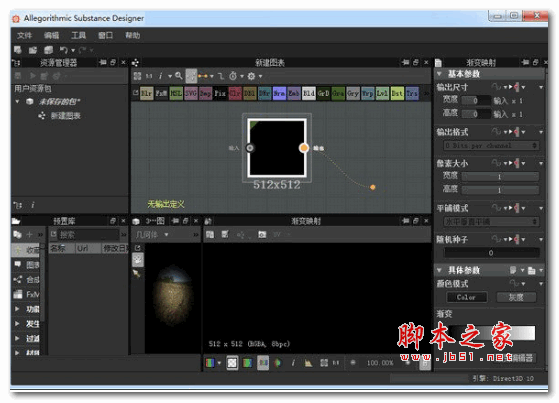The image size is (559, 403).
Task: Add a Lvl levels node from node bar
Action: point(382,93)
